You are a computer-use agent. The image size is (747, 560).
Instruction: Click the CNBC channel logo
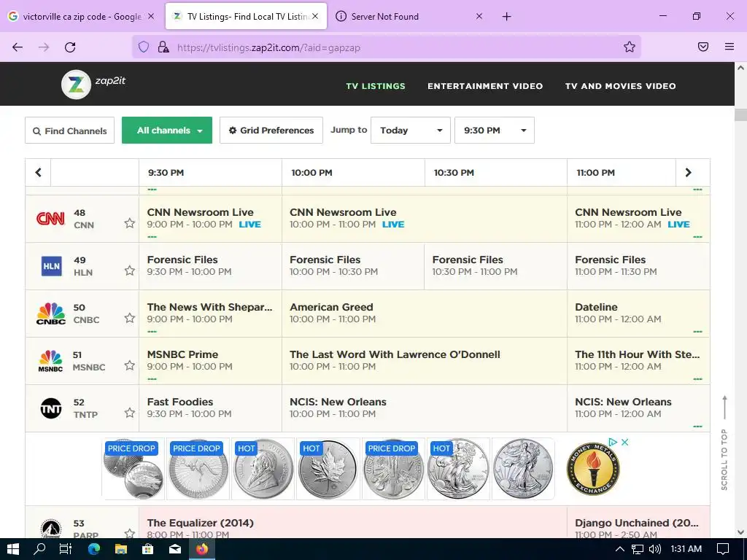51,314
